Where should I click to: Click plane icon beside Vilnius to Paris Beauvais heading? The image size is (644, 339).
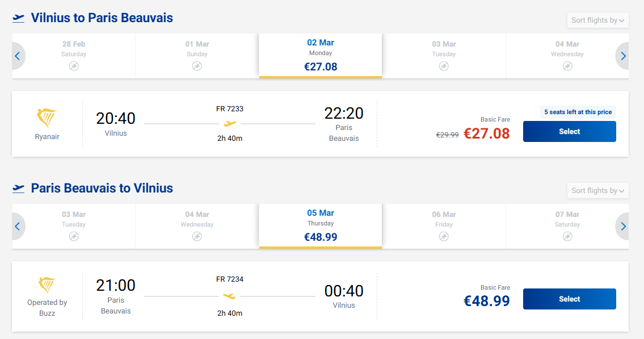coord(19,18)
